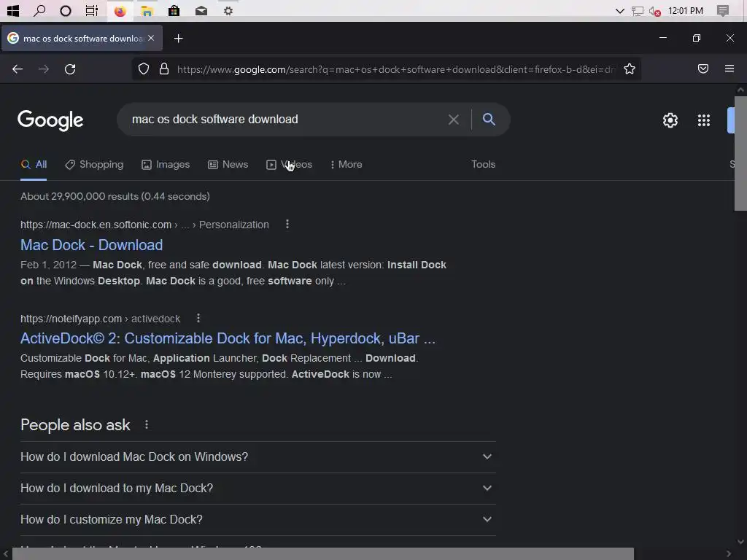Click the Firefox address bar URL
The width and height of the screenshot is (747, 560).
point(395,69)
